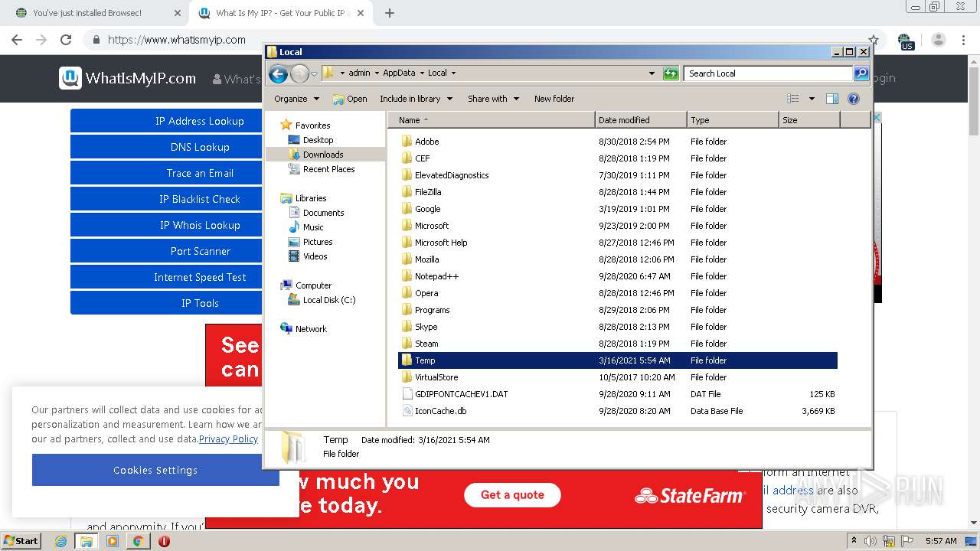The height and width of the screenshot is (551, 980).
Task: Select Desktop in Favorites
Action: 318,140
